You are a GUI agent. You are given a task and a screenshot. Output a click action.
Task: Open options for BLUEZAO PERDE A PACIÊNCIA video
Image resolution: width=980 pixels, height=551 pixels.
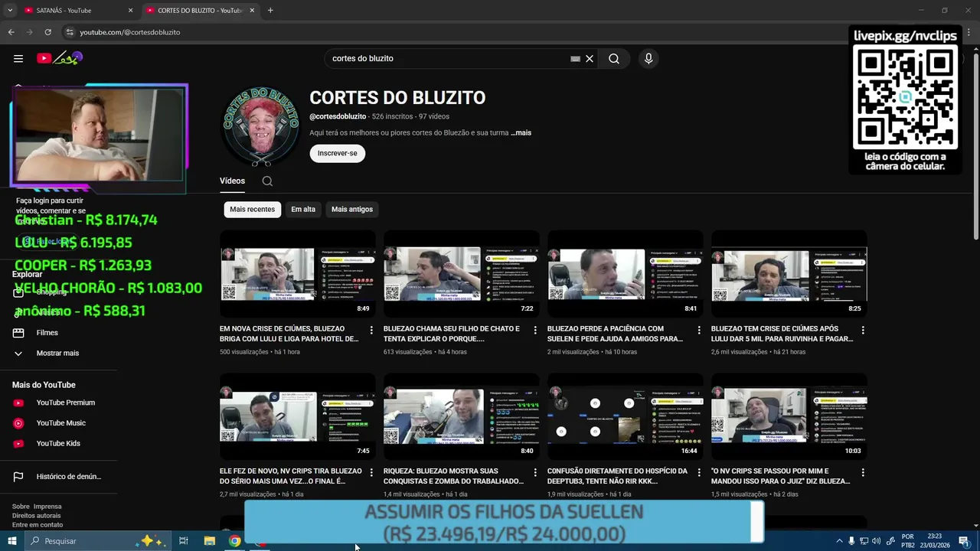point(699,330)
